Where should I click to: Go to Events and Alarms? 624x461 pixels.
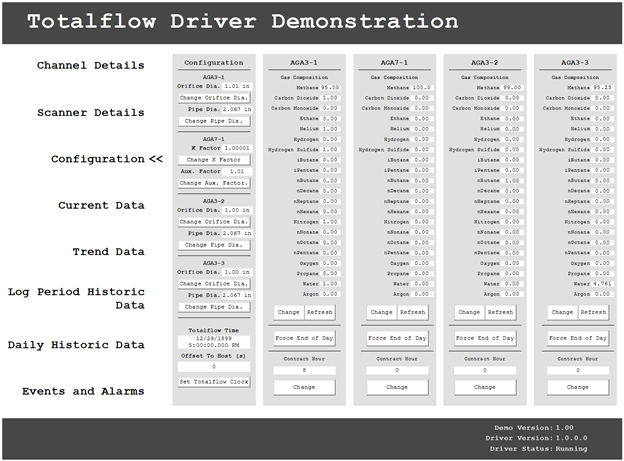point(83,391)
